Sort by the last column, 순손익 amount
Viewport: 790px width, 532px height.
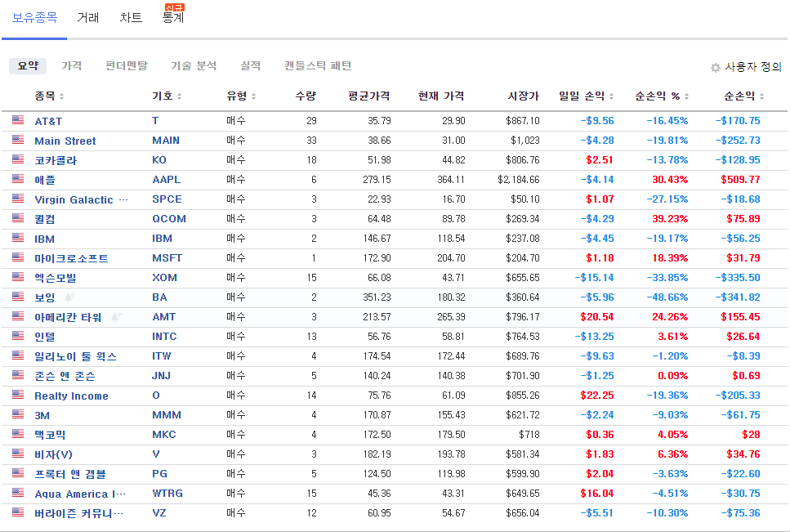click(x=744, y=96)
